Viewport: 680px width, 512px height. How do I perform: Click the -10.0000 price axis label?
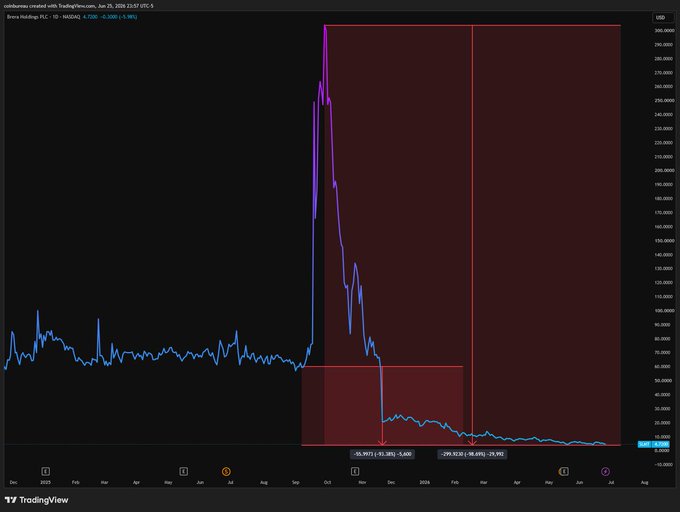[x=663, y=464]
